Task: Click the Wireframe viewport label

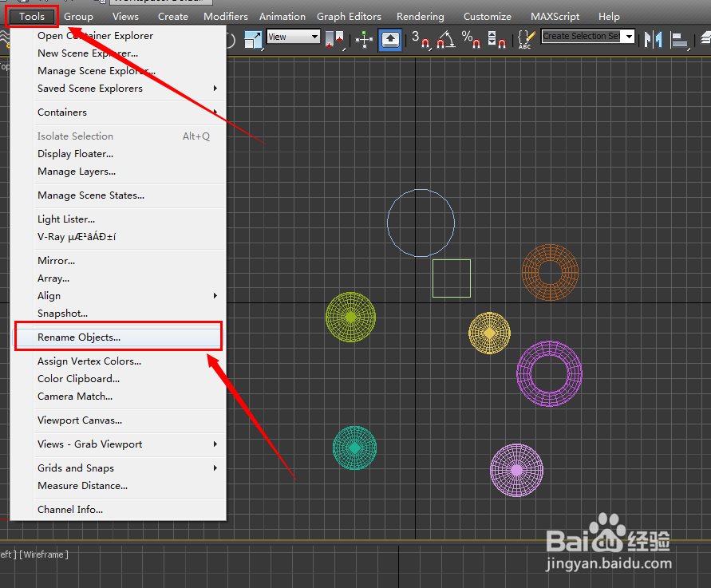Action: (x=44, y=554)
